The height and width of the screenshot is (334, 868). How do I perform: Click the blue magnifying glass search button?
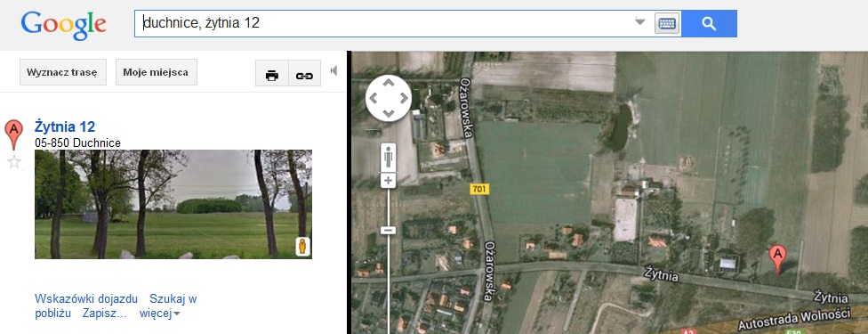(709, 23)
